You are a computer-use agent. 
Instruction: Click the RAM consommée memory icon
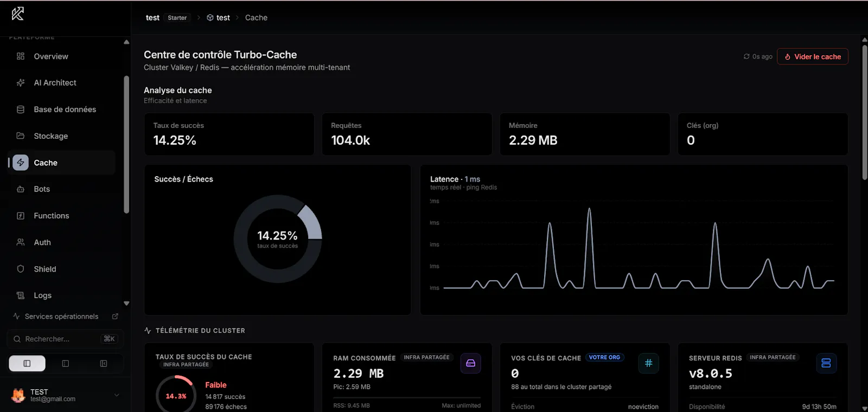(x=471, y=363)
